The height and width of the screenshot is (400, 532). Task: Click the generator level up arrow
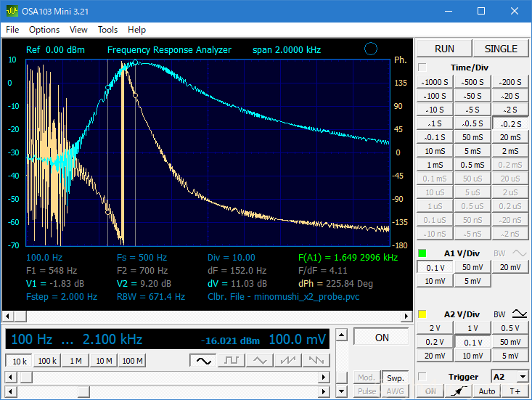pos(341,335)
